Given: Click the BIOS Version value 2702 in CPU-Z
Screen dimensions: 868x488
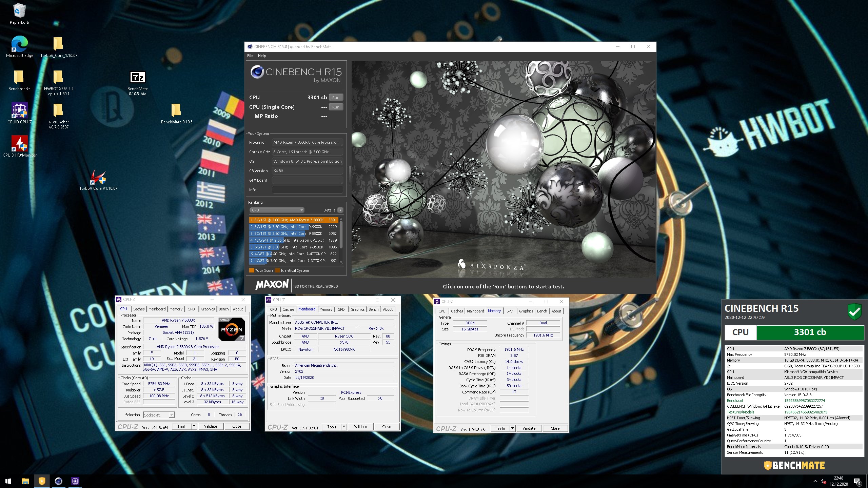Looking at the screenshot, I should pos(344,371).
